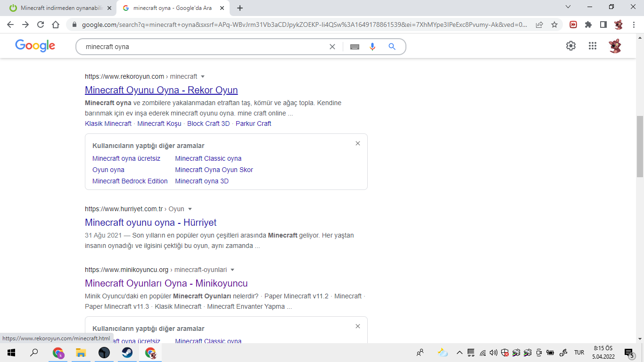Expand the minikoyuncu.org result options arrow
This screenshot has height=362, width=644.
[x=232, y=270]
